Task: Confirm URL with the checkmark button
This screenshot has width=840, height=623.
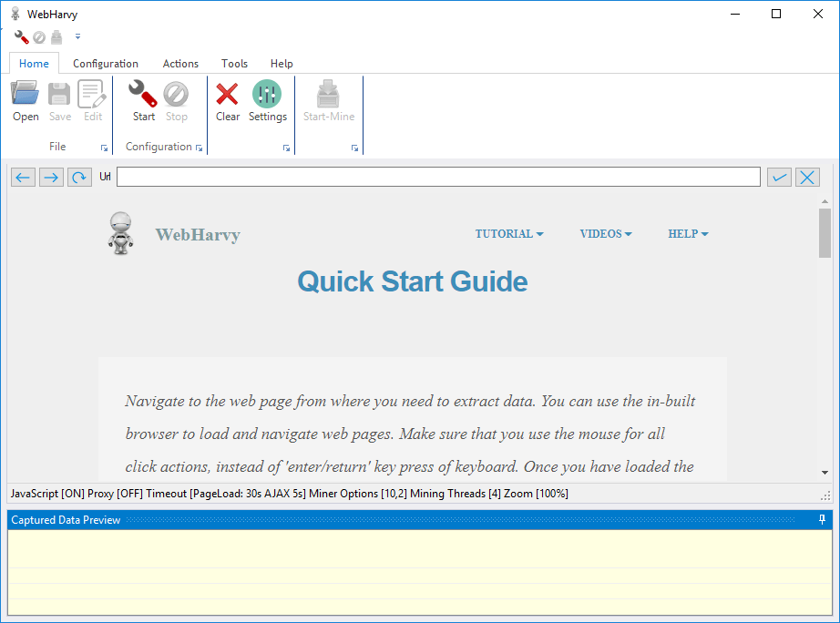Action: click(x=779, y=178)
